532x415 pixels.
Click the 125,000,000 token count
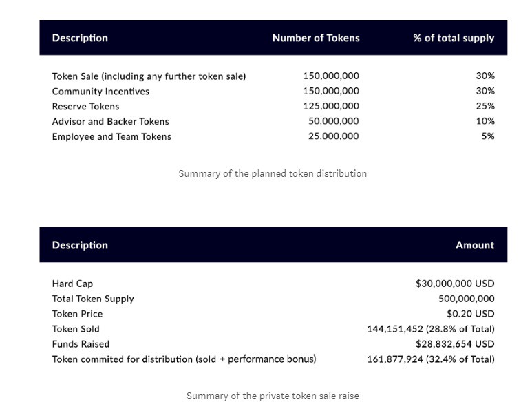click(331, 106)
